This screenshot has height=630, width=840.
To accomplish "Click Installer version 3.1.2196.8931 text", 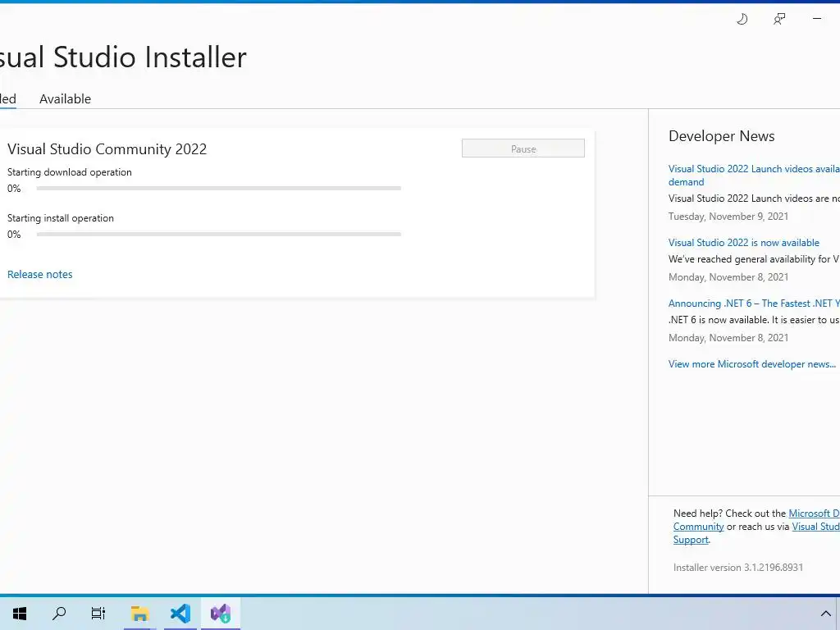I will pos(738,568).
